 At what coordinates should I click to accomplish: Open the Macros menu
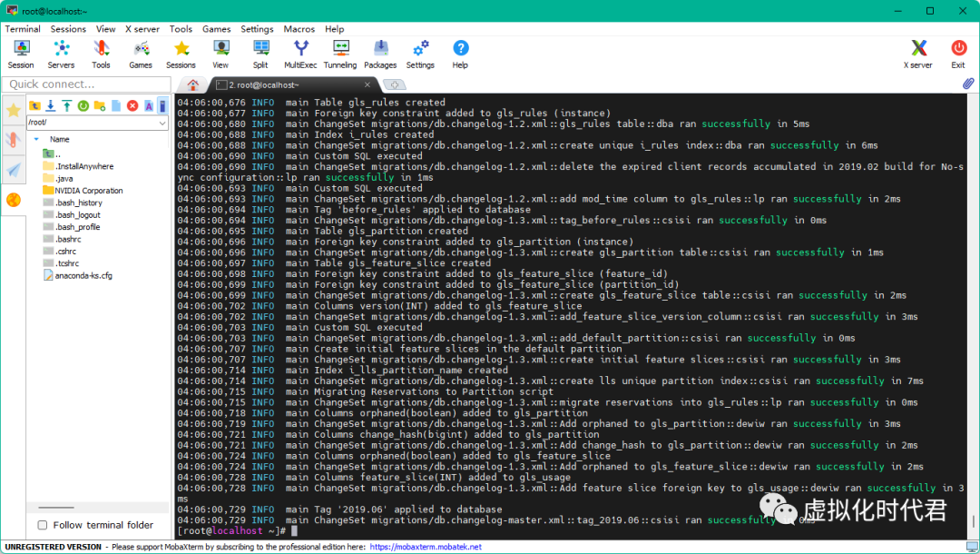coord(299,29)
